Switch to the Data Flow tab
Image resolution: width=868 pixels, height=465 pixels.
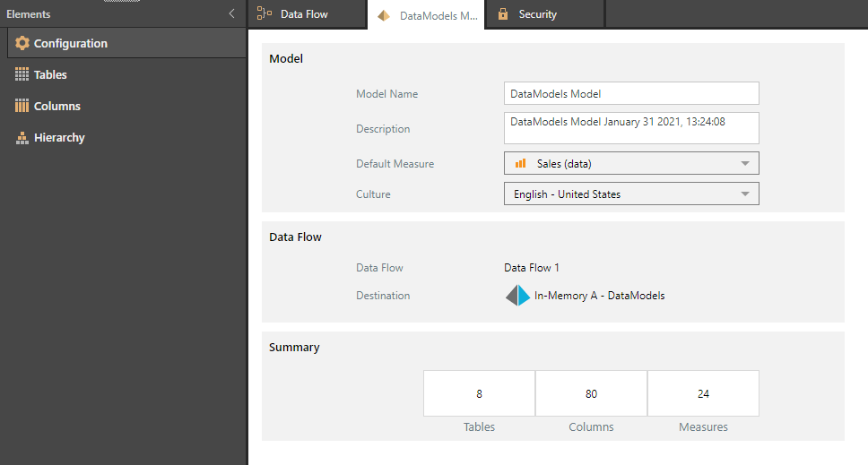pyautogui.click(x=303, y=14)
